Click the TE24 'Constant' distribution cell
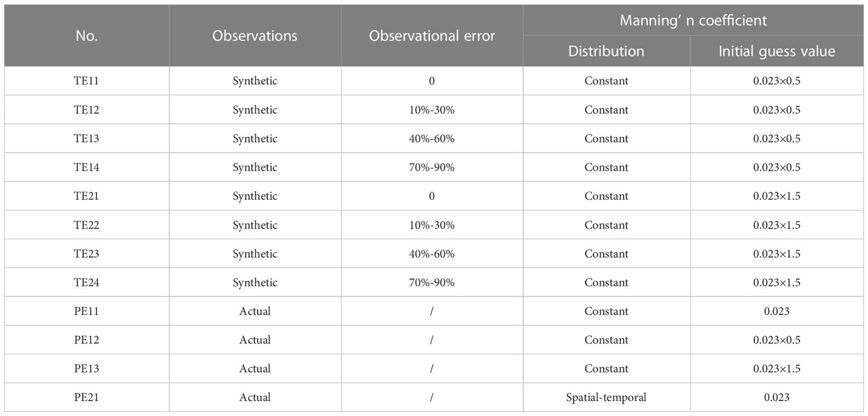This screenshot has width=868, height=416. coord(606,283)
